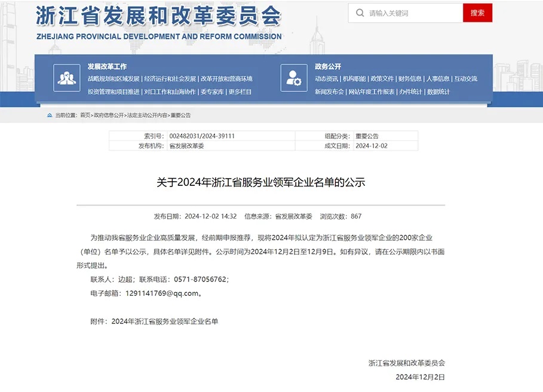Viewport: 543px width, 392px height.
Task: Open 战略规划和区域发展 menu item
Action: pos(113,79)
